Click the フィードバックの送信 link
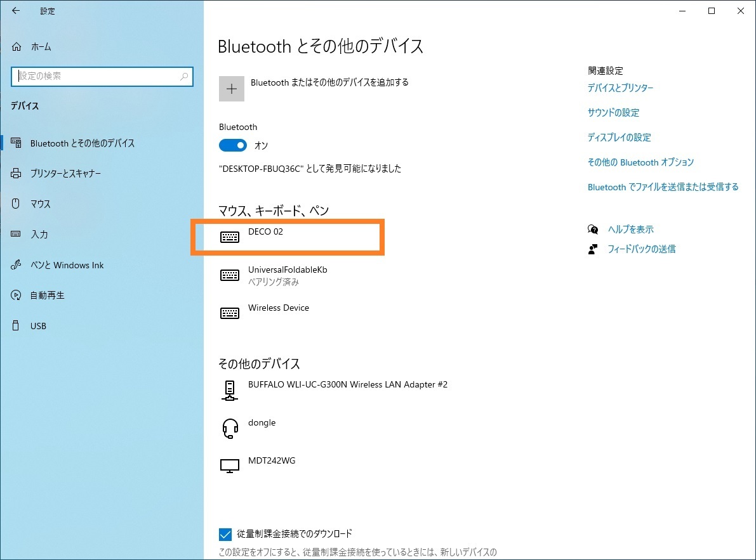Viewport: 756px width, 560px height. (641, 249)
